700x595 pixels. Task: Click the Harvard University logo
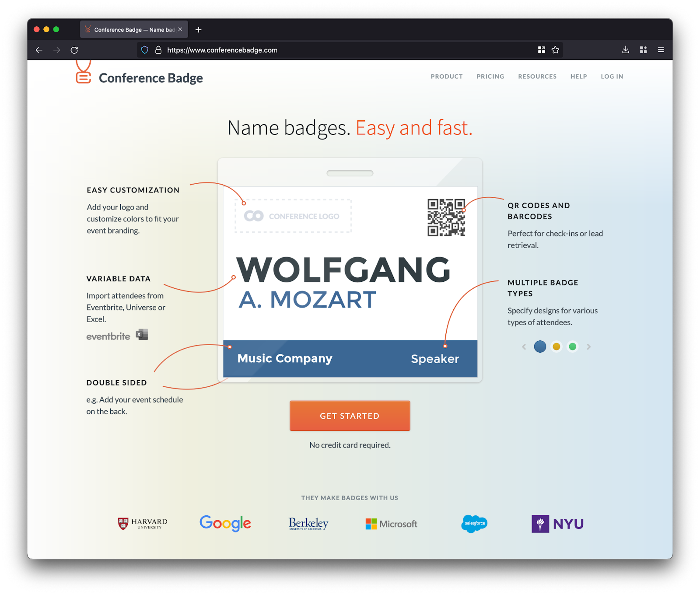[x=143, y=524]
